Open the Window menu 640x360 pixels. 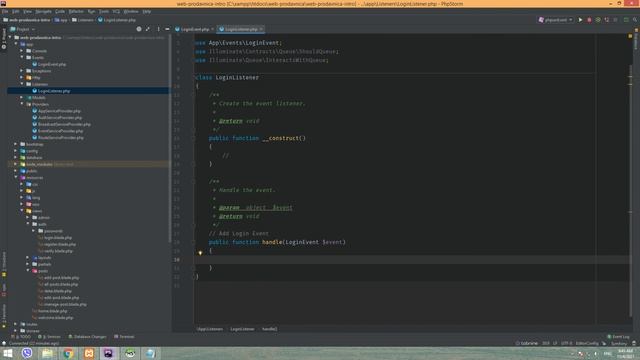point(131,11)
